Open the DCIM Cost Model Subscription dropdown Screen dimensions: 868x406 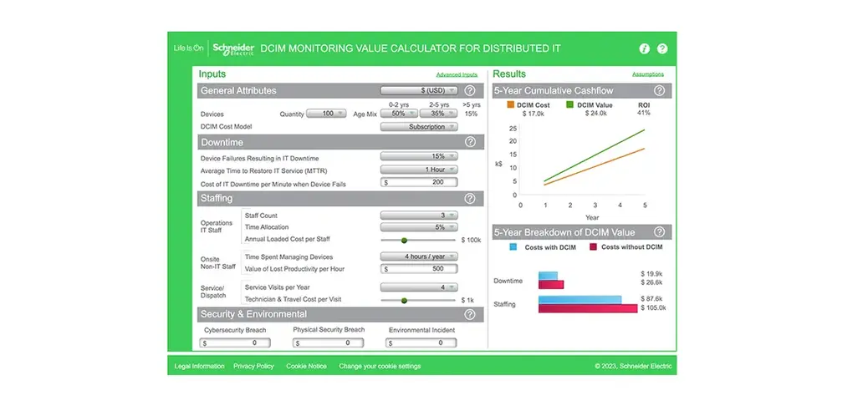pyautogui.click(x=419, y=127)
